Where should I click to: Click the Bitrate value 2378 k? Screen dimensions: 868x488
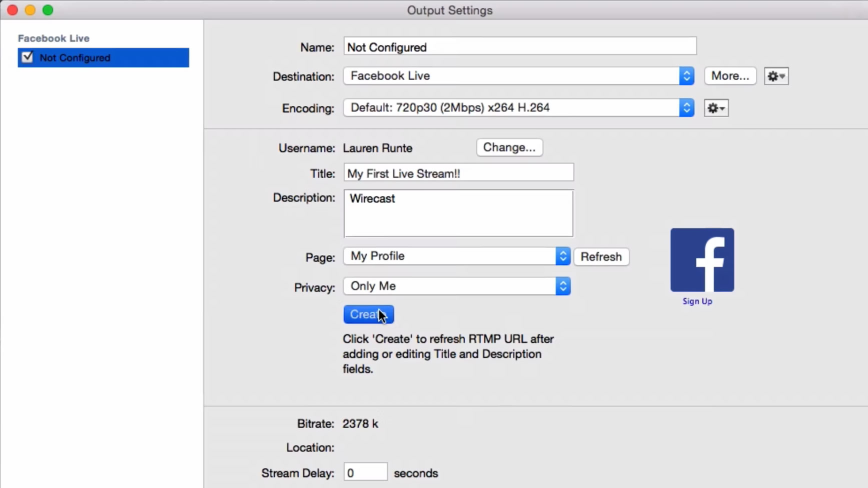coord(360,423)
